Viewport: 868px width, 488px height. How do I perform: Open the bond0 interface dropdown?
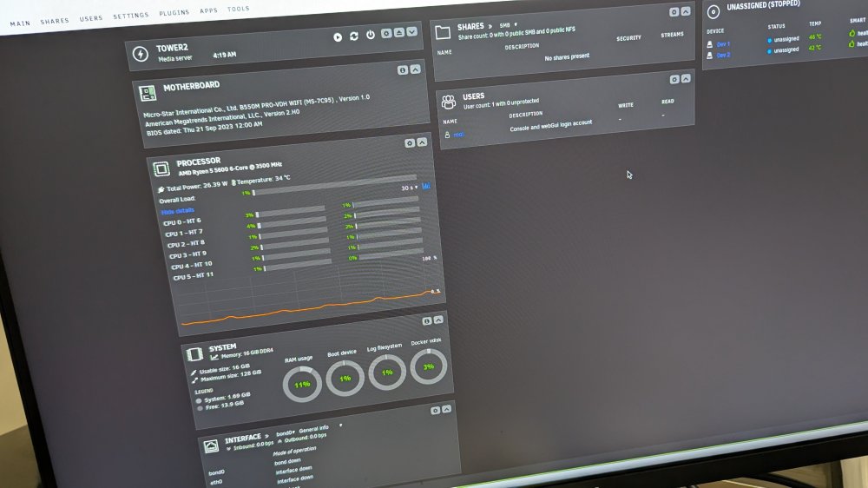click(x=286, y=432)
